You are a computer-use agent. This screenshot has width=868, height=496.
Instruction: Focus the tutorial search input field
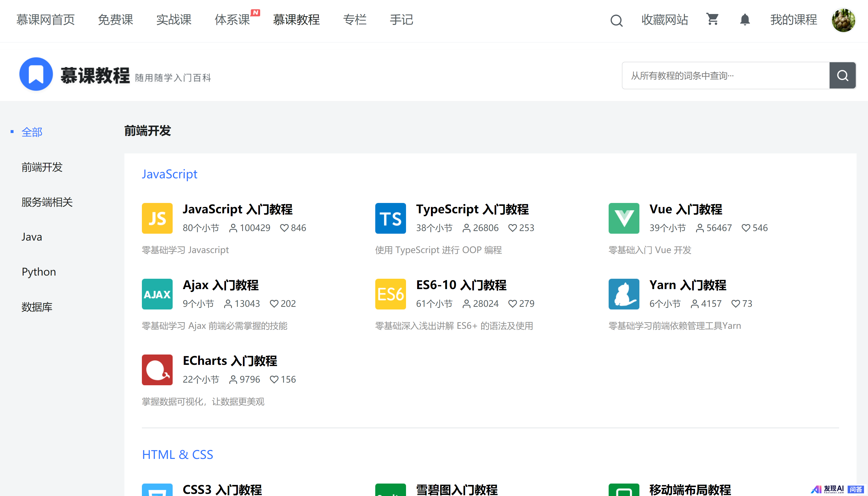coord(726,75)
